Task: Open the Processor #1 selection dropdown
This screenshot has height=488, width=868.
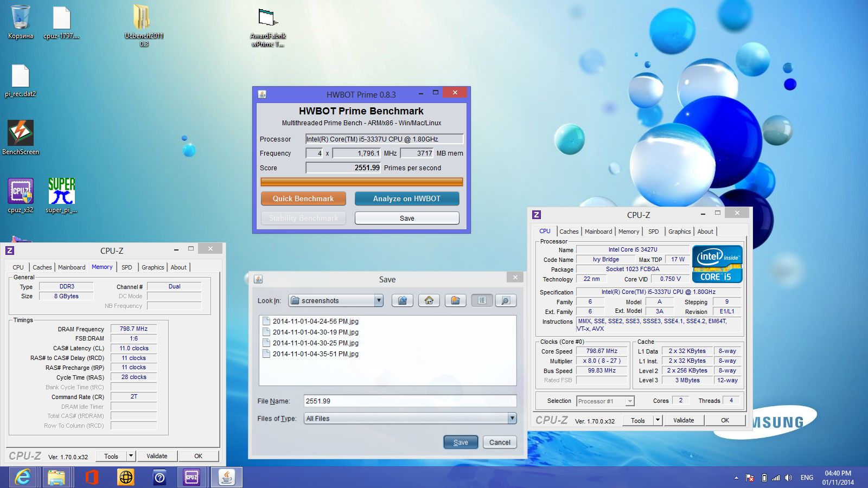Action: (630, 401)
